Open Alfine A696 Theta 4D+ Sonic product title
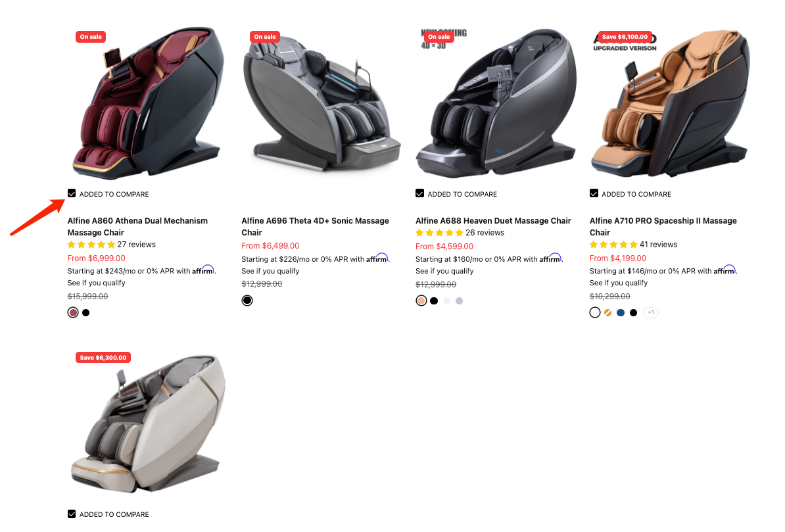This screenshot has height=532, width=785. click(316, 226)
